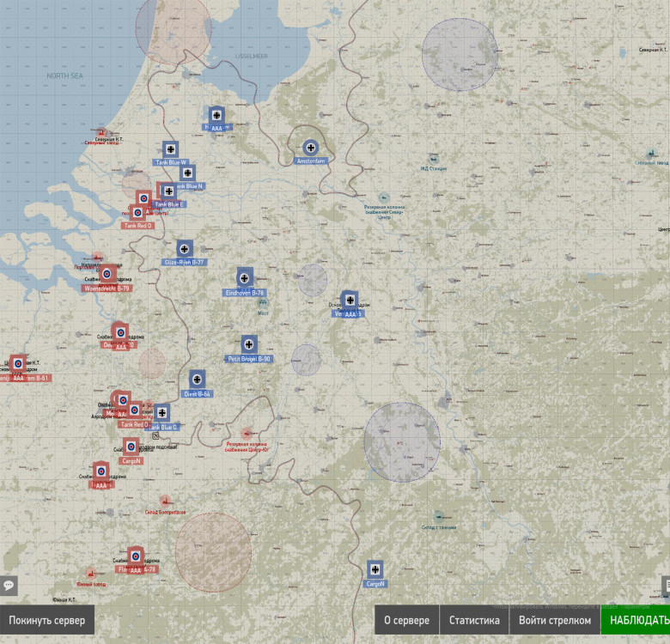Screen dimensions: 670x644
Task: Click the Северный завод red factory icon
Action: (x=101, y=133)
